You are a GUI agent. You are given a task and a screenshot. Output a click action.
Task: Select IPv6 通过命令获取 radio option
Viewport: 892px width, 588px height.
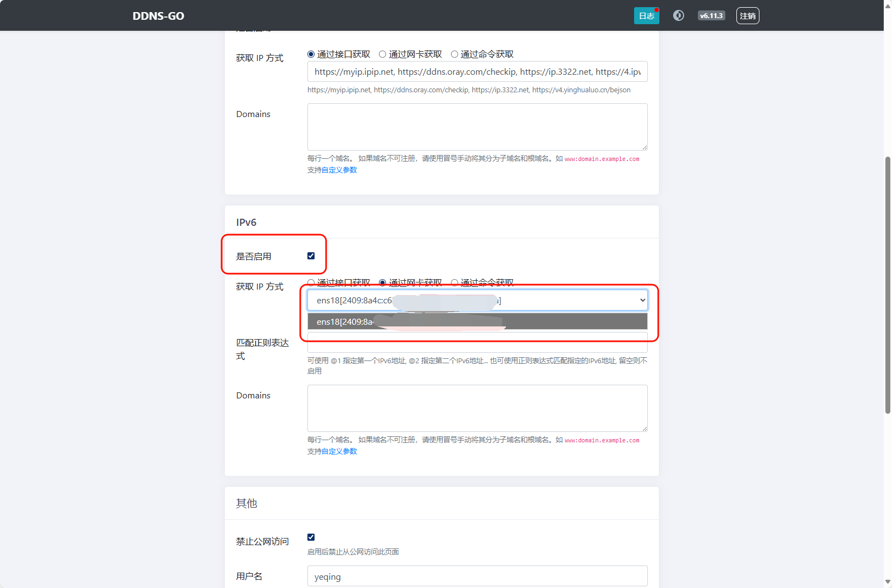[454, 282]
